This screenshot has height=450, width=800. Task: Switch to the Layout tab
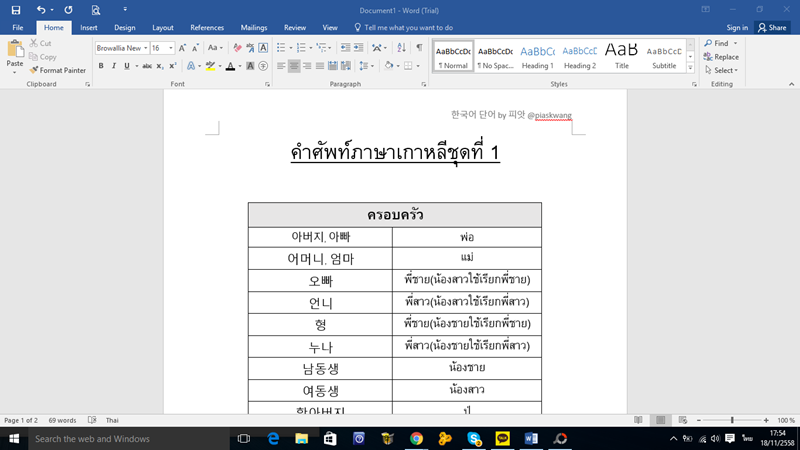163,28
